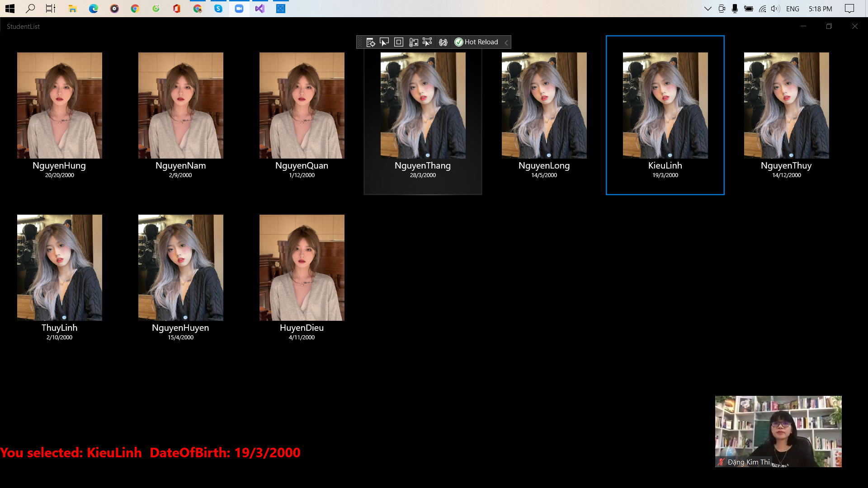Open Wi-Fi network tray icon

point(763,9)
